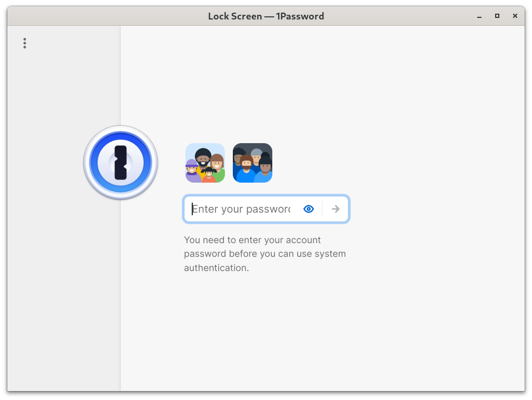Click the Lock Screen — 1Password title
Image resolution: width=532 pixels, height=400 pixels.
coord(266,16)
